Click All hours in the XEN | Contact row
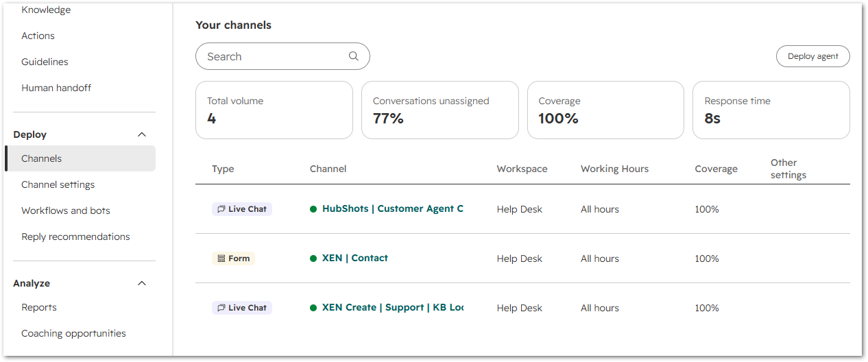This screenshot has height=362, width=868. (600, 258)
